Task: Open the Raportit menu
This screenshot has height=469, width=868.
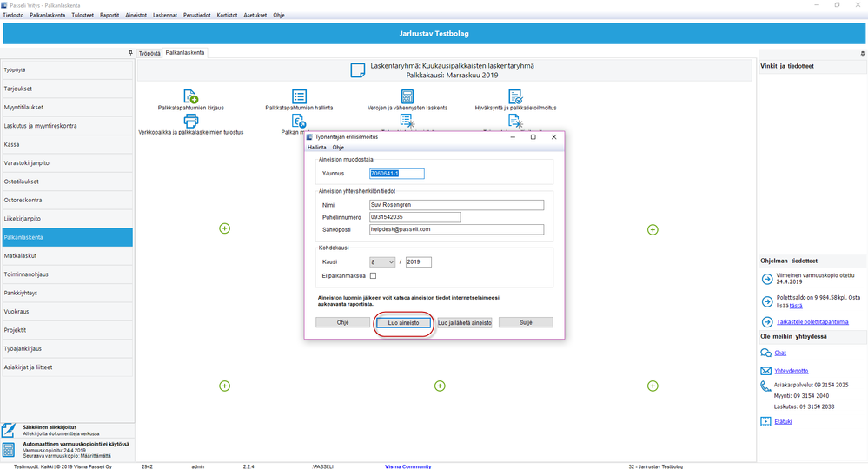Action: point(109,15)
